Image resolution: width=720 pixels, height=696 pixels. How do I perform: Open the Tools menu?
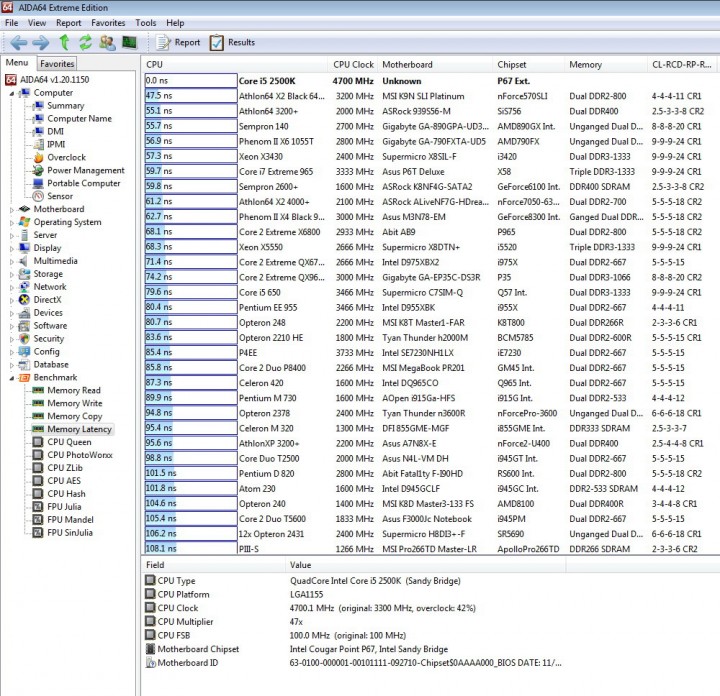tap(146, 23)
